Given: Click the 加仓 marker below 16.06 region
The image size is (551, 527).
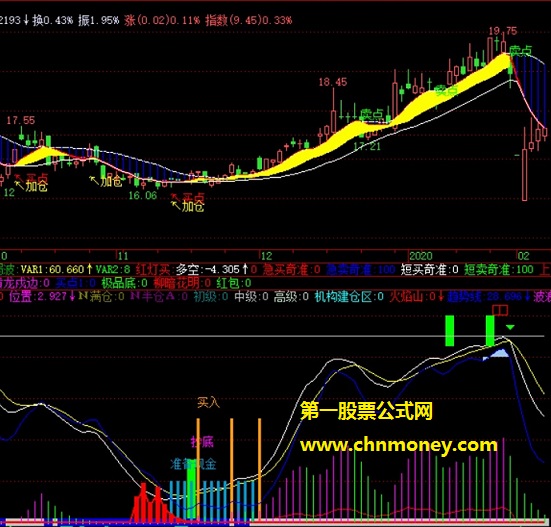Looking at the screenshot, I should 188,206.
